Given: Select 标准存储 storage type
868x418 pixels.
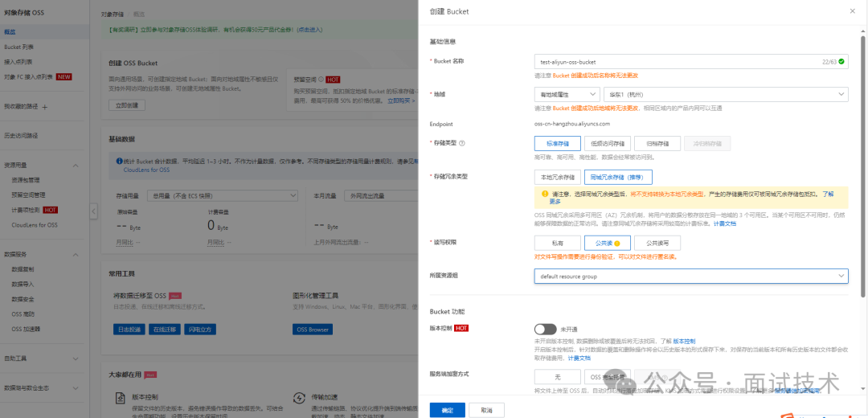Looking at the screenshot, I should pyautogui.click(x=558, y=143).
